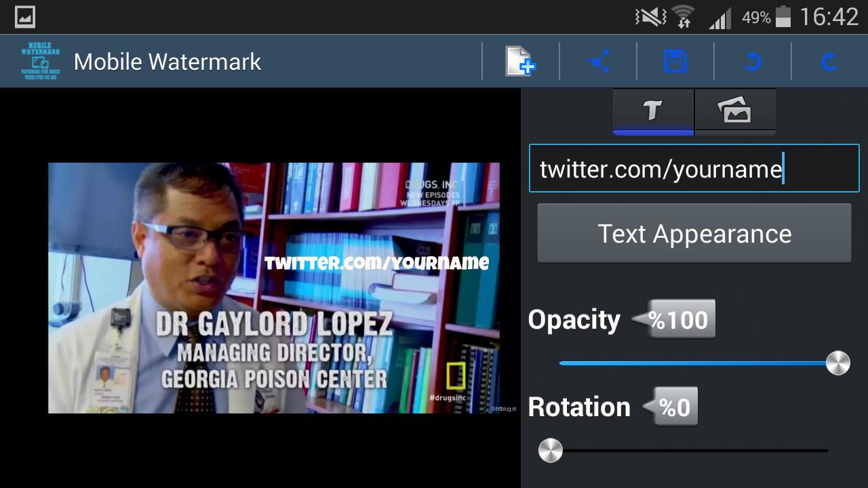Tap the %100 opacity value tag

[674, 319]
